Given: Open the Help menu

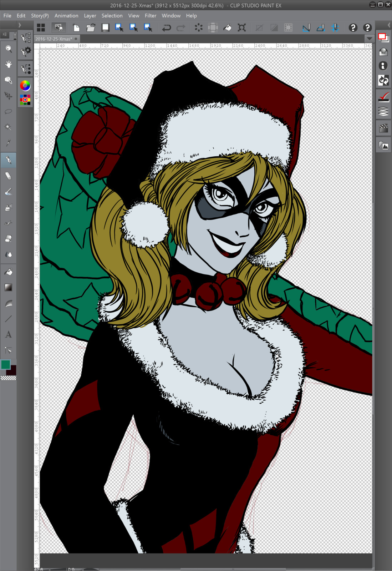Looking at the screenshot, I should pyautogui.click(x=192, y=16).
